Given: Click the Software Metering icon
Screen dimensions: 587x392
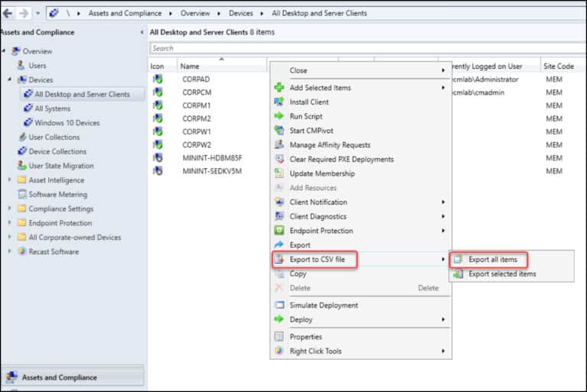Looking at the screenshot, I should pyautogui.click(x=22, y=194).
